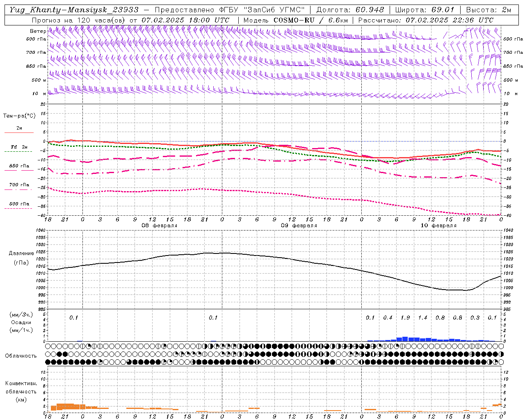This screenshot has height=420, width=525.
Task: Click the Широта: 69.01 value
Action: tap(425, 10)
